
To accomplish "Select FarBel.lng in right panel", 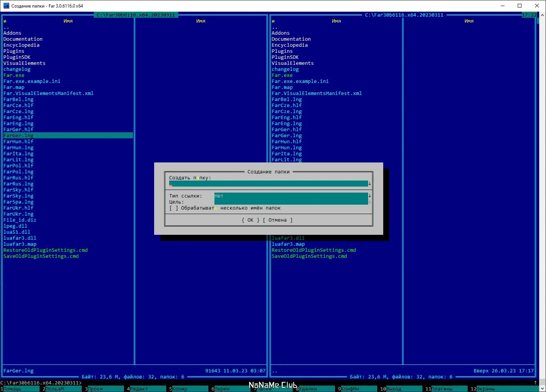I will pos(287,100).
